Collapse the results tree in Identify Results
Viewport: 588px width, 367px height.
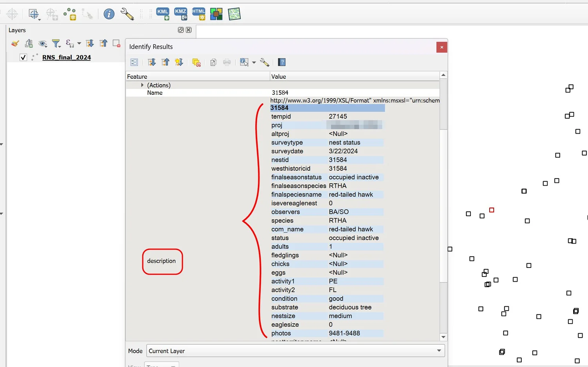[x=165, y=62]
